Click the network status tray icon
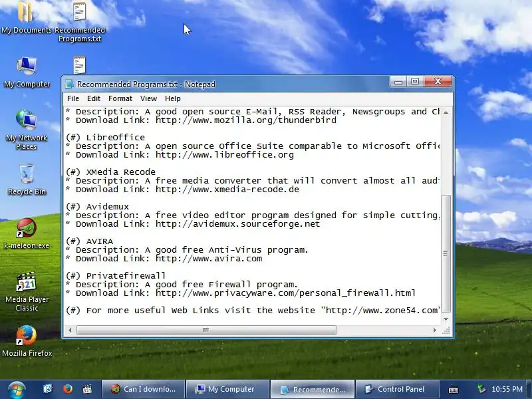Screen dimensions: 532x399 pos(481,389)
